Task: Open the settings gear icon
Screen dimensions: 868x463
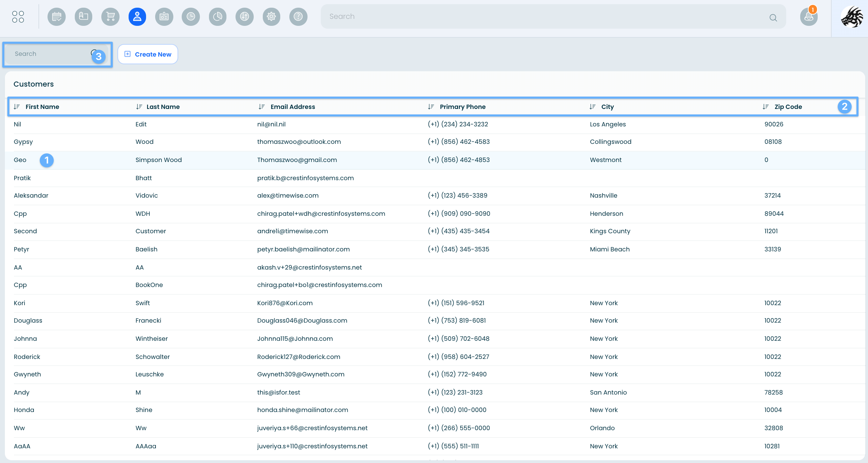Action: [x=272, y=16]
